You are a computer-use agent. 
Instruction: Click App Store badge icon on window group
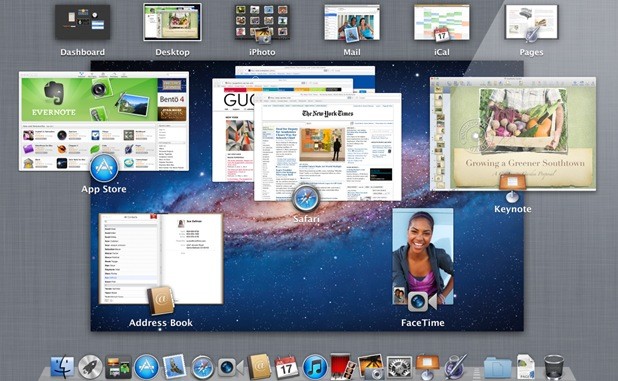(104, 168)
